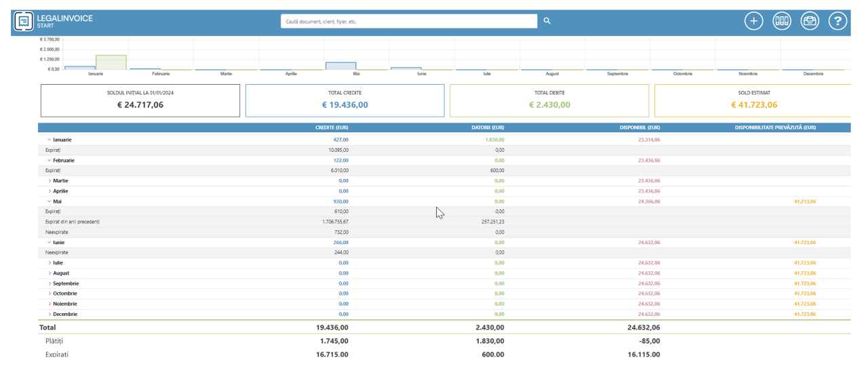Open the plus add-new menu

pyautogui.click(x=753, y=21)
